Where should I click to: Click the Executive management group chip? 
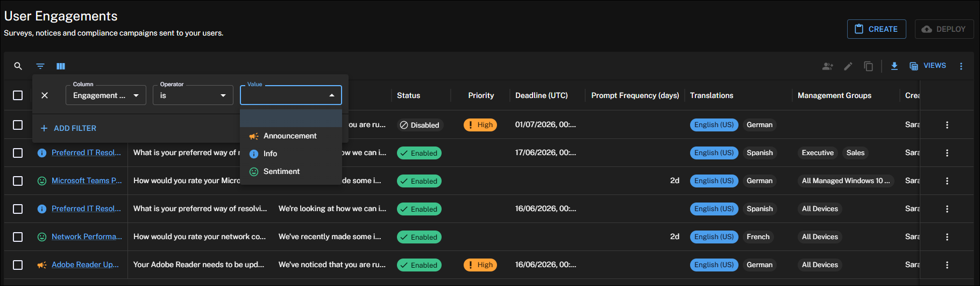[x=818, y=153]
